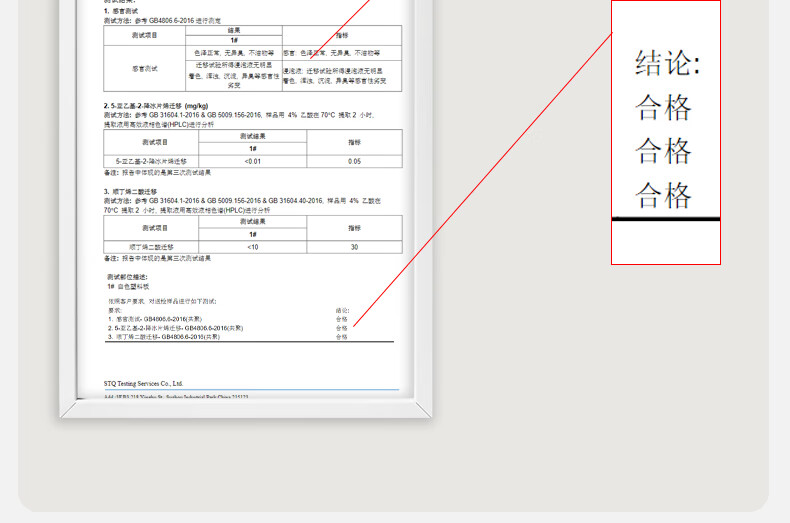Screen dimensions: 790x523
Task: Click the section 1 sensory test heading
Action: tap(124, 11)
